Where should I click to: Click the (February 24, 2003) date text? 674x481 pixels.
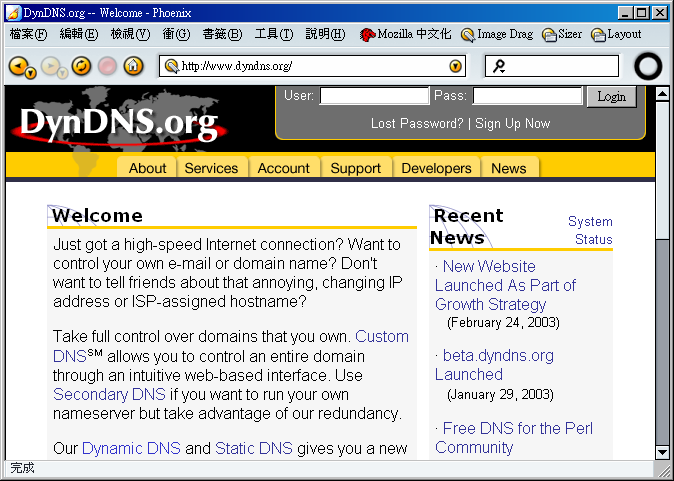[503, 322]
